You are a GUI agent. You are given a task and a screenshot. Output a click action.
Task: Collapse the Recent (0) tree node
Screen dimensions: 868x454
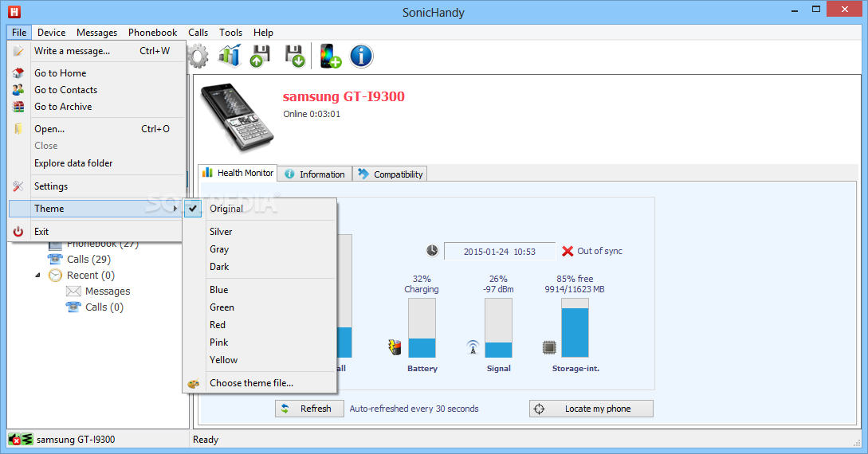[x=37, y=275]
